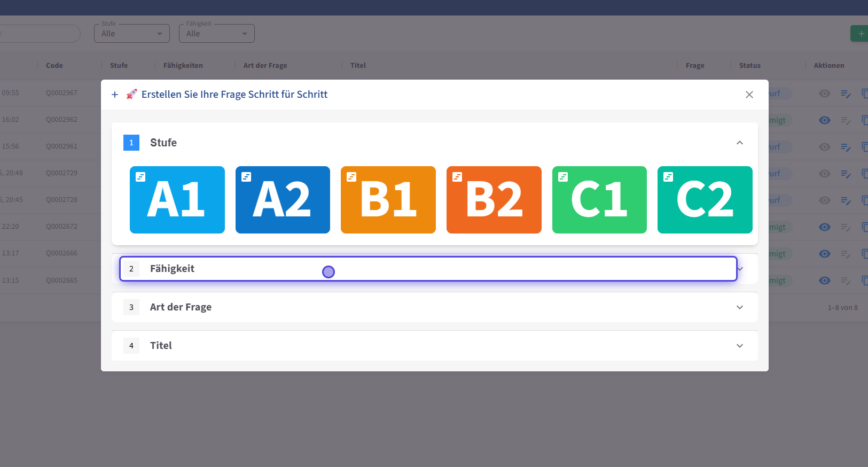
Task: Toggle the eye icon in the Q0002672 row
Action: (x=825, y=227)
